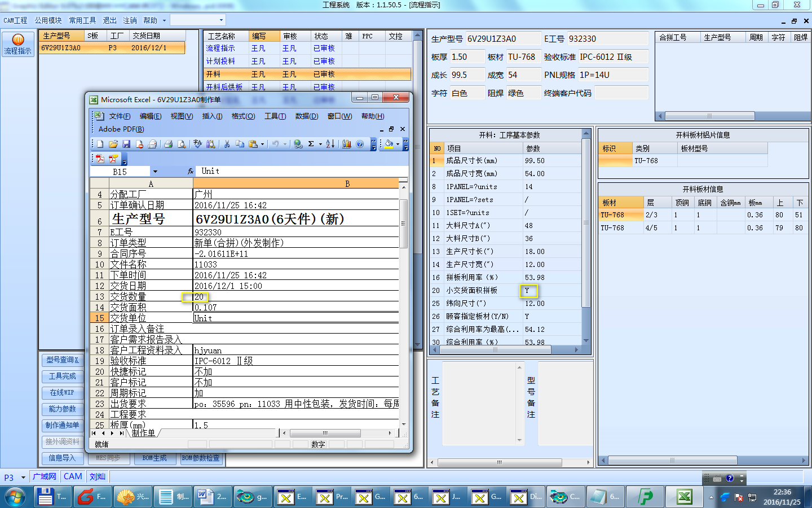Click the Undo arrow icon in Excel
812x508 pixels.
[275, 144]
